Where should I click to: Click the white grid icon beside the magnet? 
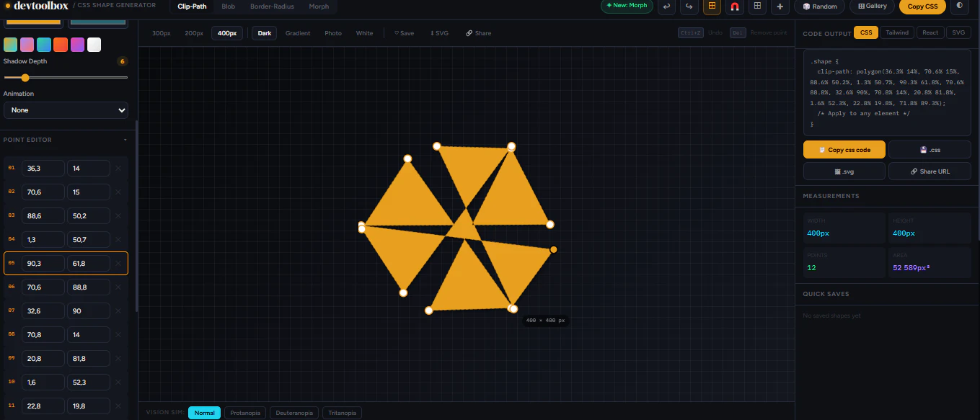click(x=756, y=6)
